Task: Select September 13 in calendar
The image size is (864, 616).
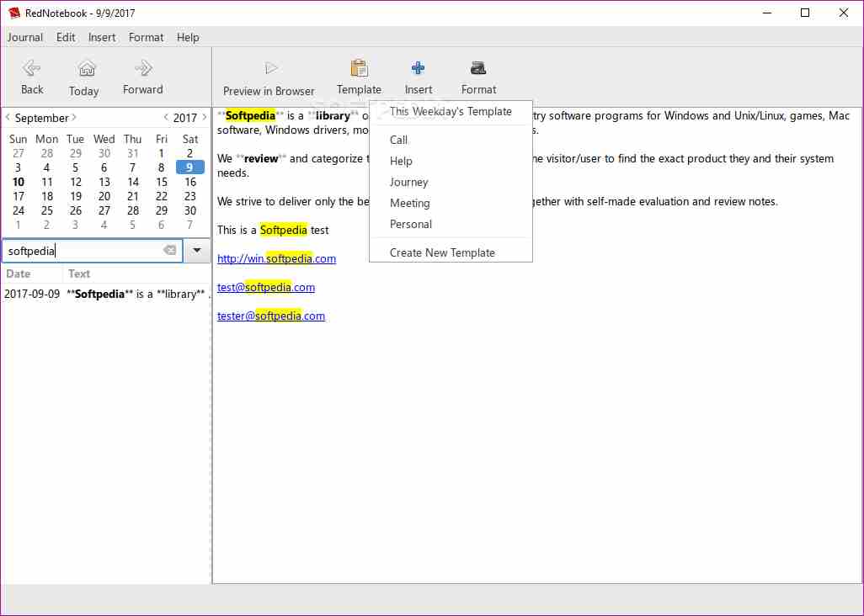Action: point(104,182)
